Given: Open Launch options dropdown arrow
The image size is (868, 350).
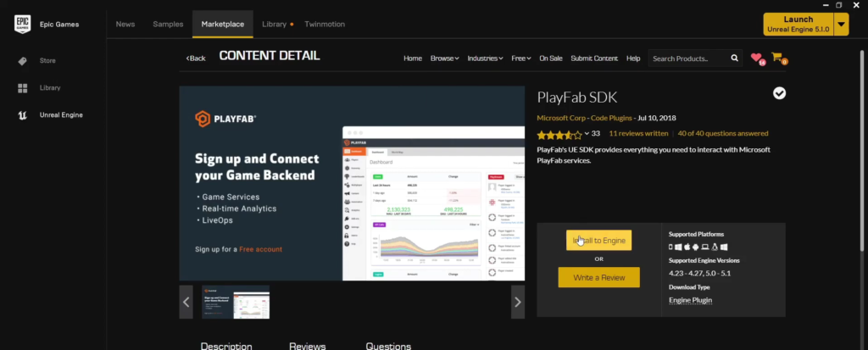Looking at the screenshot, I should point(842,25).
